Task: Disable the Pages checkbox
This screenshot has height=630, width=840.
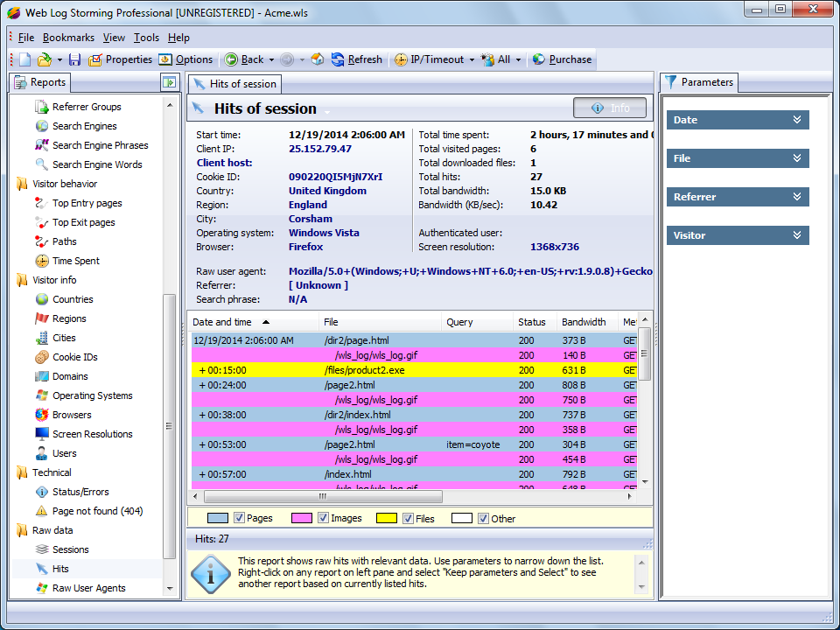Action: click(x=237, y=517)
